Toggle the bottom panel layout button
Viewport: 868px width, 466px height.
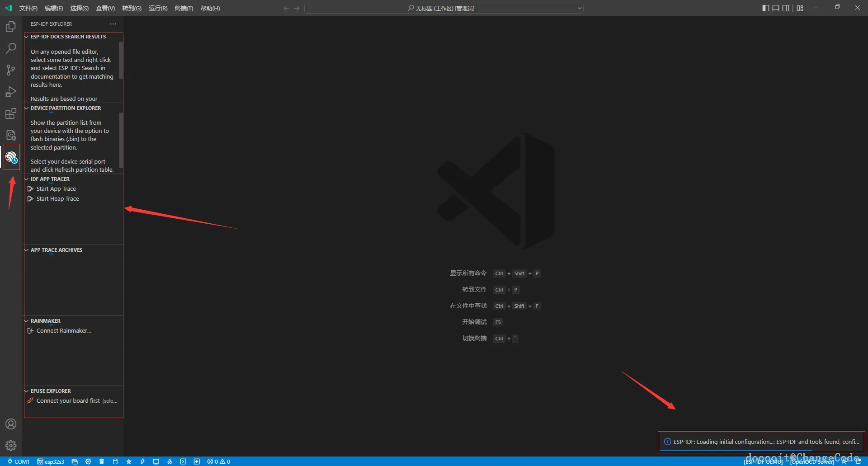776,8
